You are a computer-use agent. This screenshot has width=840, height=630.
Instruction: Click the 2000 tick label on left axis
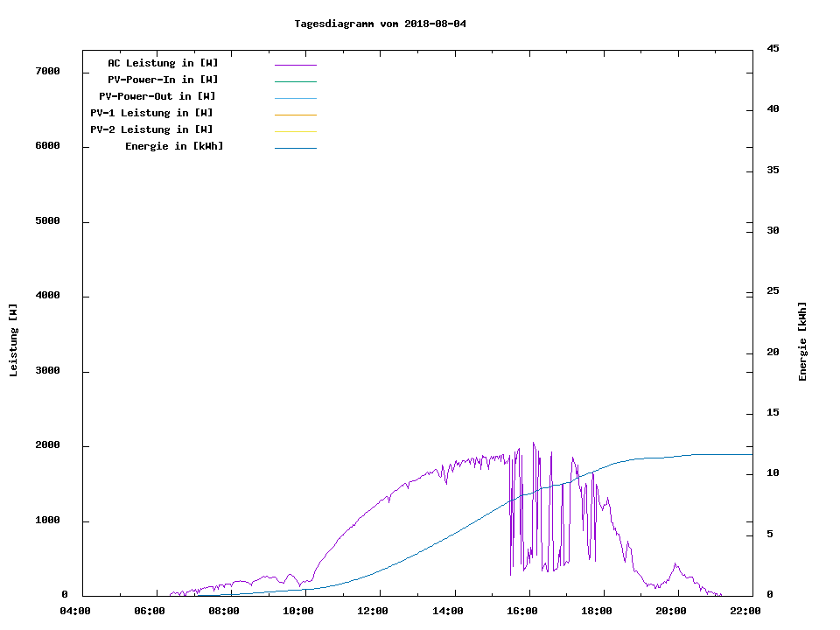47,445
